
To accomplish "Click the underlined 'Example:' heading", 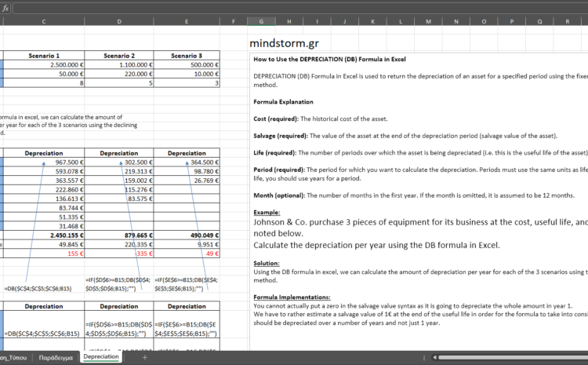I will [x=267, y=212].
